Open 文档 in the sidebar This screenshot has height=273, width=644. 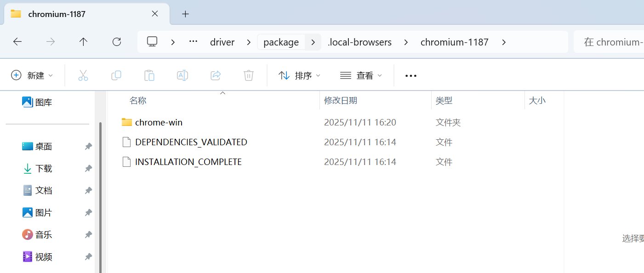pyautogui.click(x=37, y=190)
